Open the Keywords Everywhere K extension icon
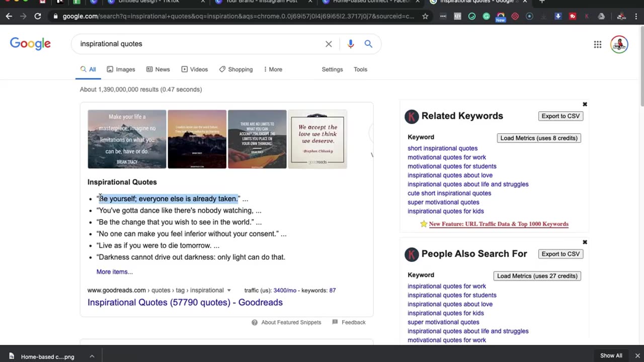 click(587, 16)
